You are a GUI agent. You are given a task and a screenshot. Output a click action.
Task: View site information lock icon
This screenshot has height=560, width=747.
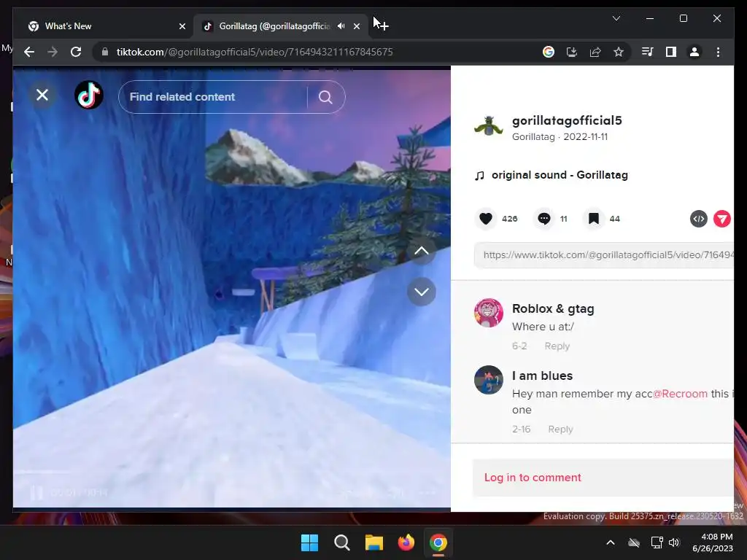point(105,52)
